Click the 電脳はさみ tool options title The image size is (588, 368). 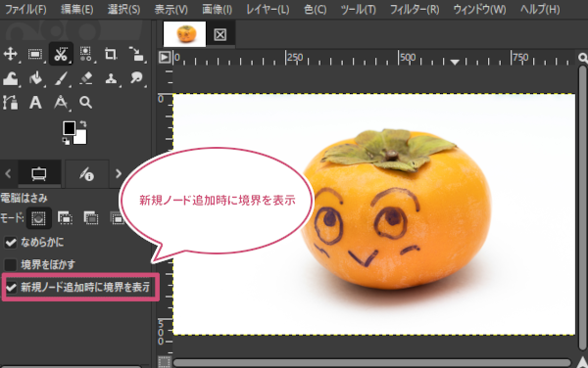point(24,198)
